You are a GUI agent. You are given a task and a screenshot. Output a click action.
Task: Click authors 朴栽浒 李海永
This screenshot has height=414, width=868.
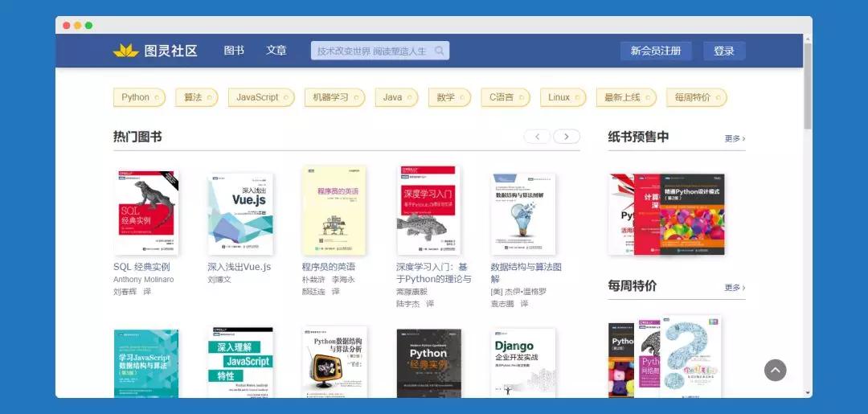click(328, 280)
